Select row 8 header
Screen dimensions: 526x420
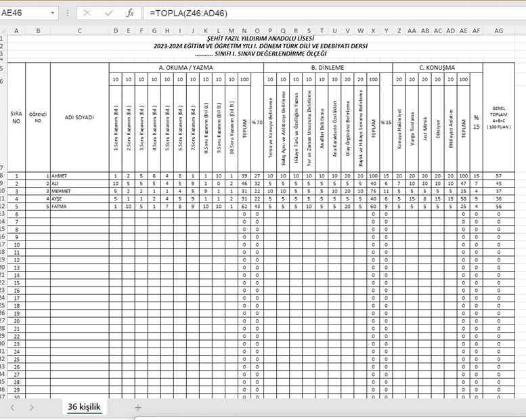point(3,176)
